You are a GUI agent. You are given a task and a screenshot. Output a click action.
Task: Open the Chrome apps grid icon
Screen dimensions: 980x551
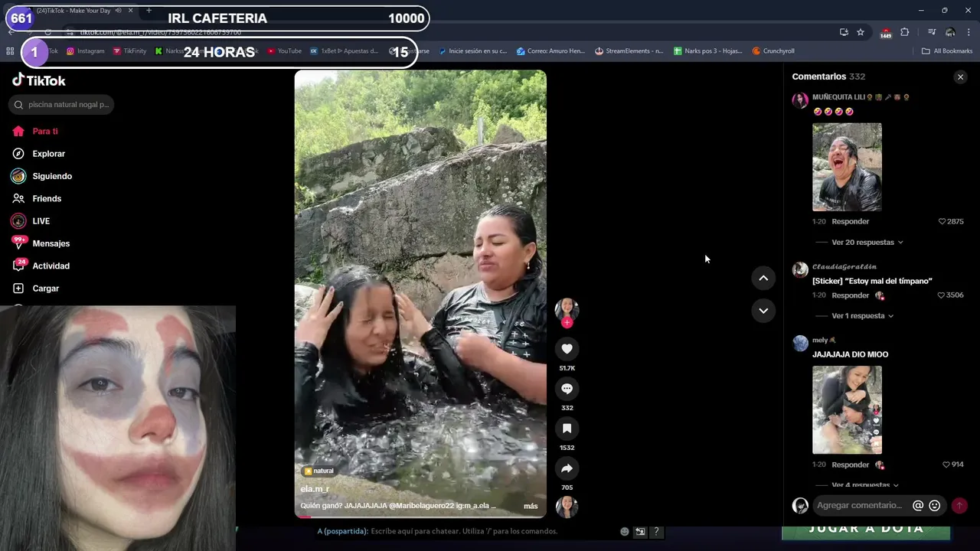[x=10, y=51]
